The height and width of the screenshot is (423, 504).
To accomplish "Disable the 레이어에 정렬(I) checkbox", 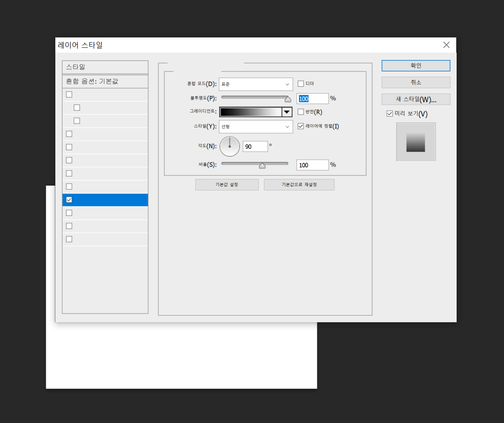I will coord(301,126).
